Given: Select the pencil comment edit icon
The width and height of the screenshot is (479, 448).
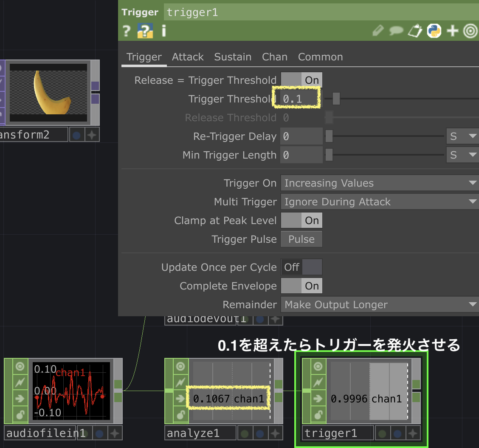Looking at the screenshot, I should (378, 31).
